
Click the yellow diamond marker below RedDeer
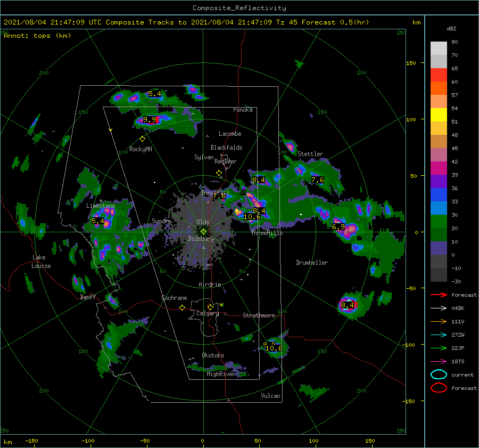pyautogui.click(x=219, y=173)
